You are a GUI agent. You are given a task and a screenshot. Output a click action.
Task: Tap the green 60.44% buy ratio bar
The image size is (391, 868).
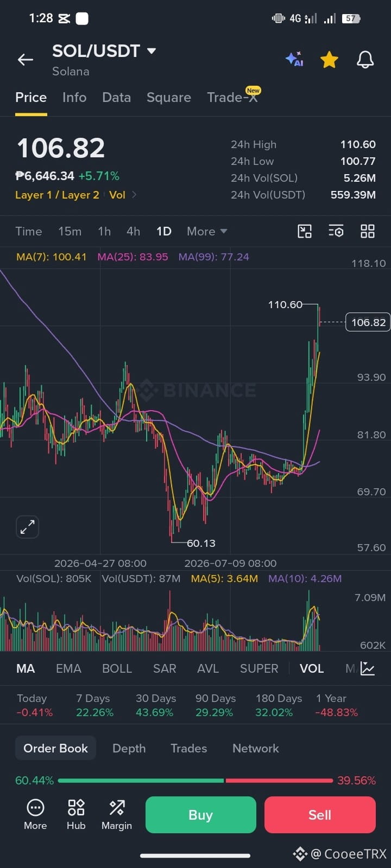tap(141, 781)
